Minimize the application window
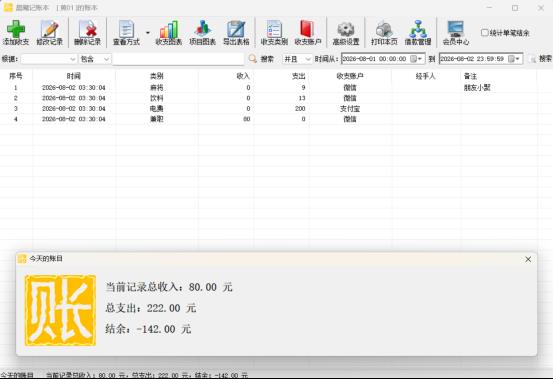The width and height of the screenshot is (553, 379). click(489, 8)
